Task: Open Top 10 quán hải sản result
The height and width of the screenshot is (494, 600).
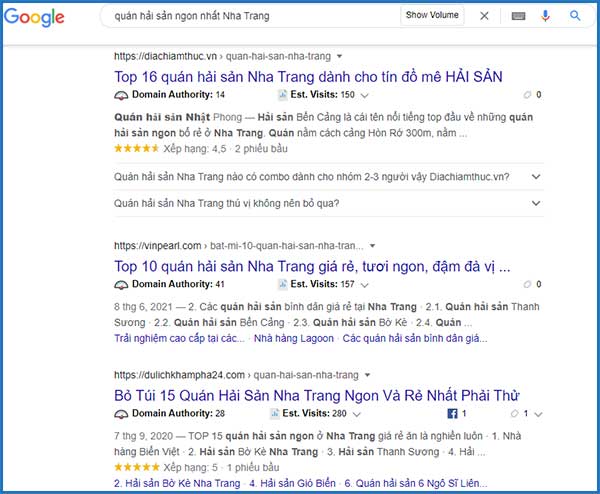Action: pyautogui.click(x=312, y=266)
